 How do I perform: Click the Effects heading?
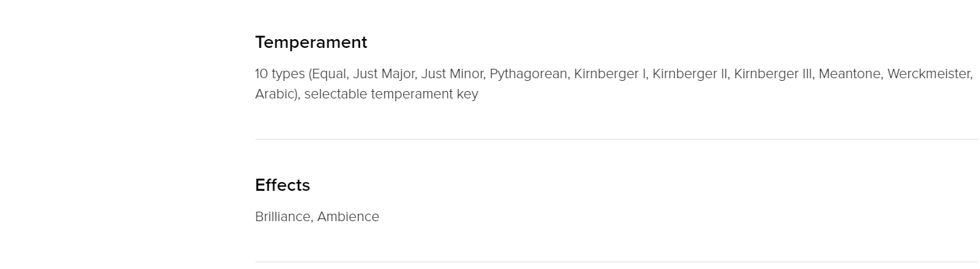tap(282, 185)
